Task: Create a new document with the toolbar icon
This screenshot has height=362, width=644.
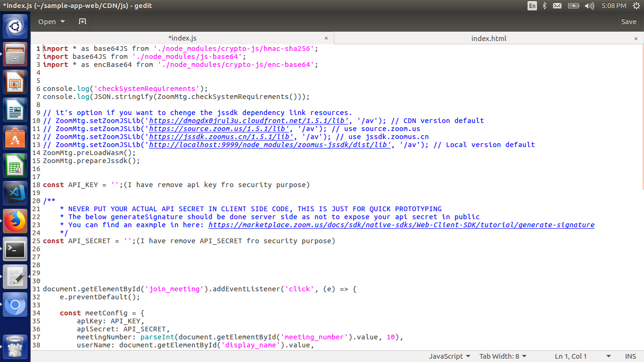Action: (x=83, y=22)
